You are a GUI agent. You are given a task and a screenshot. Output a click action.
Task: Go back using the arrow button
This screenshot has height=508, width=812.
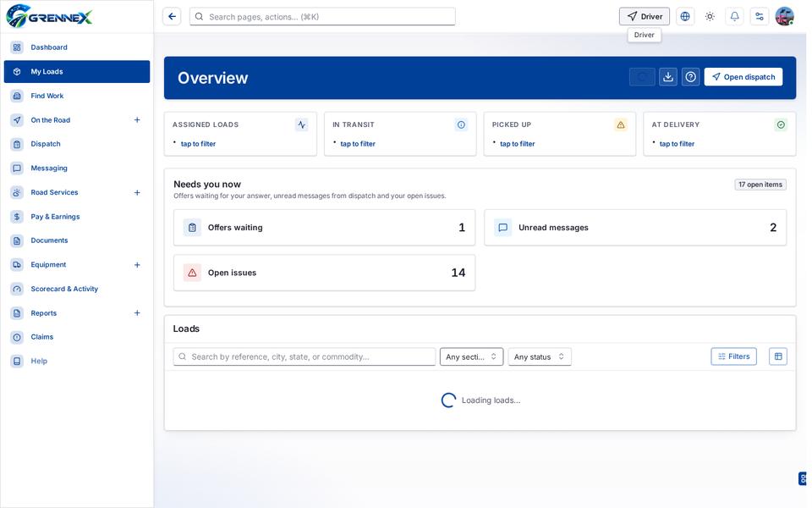(x=172, y=17)
